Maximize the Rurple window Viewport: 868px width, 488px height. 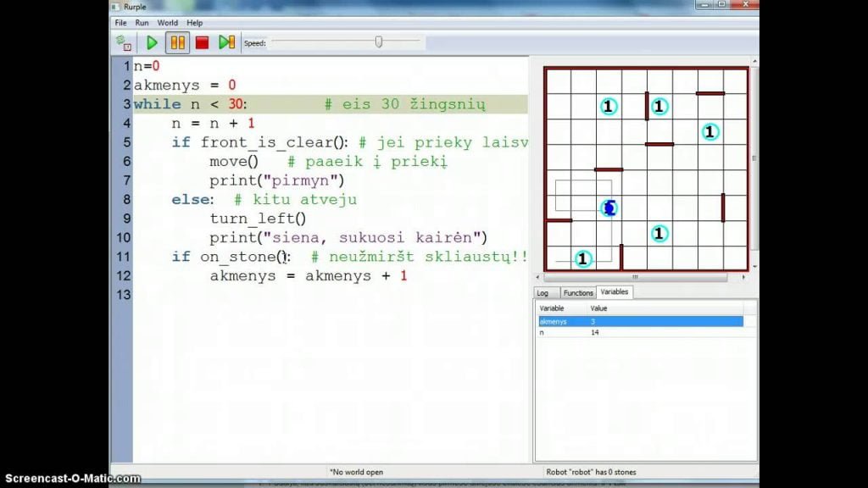[722, 4]
